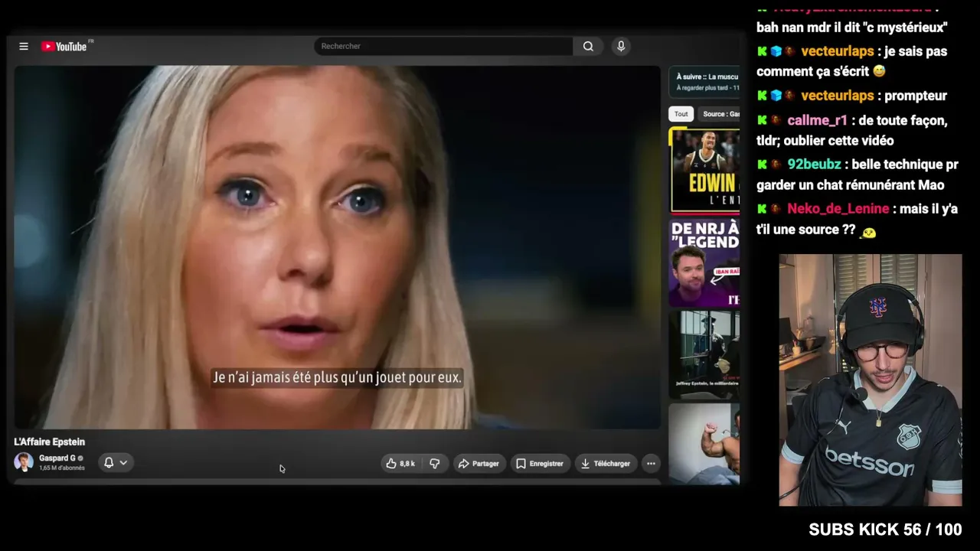Click the streamer webcam overlay
Image resolution: width=980 pixels, height=551 pixels.
pos(871,380)
